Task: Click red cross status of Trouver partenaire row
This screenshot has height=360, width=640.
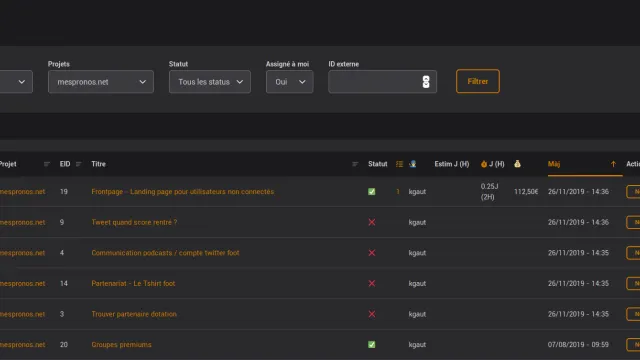Action: click(x=371, y=314)
